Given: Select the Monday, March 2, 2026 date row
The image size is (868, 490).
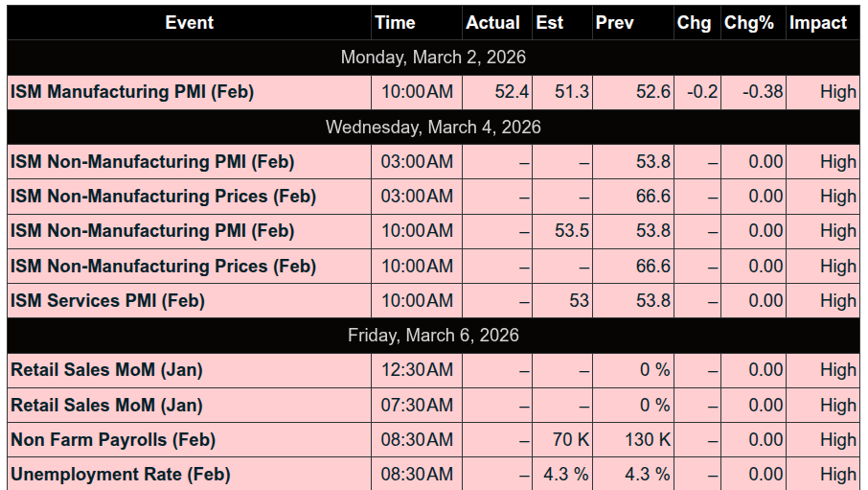Looking at the screenshot, I should pos(433,58).
